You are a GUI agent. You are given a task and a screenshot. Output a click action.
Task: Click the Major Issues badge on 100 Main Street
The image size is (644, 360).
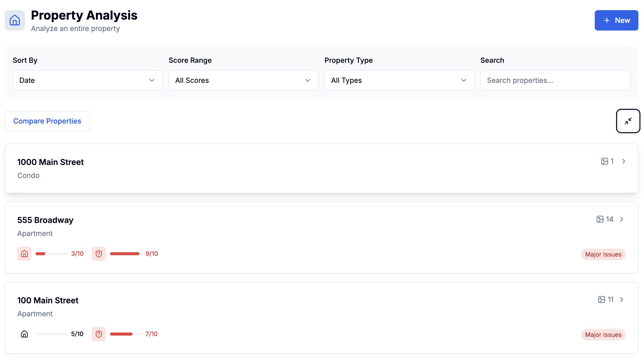[x=603, y=335]
